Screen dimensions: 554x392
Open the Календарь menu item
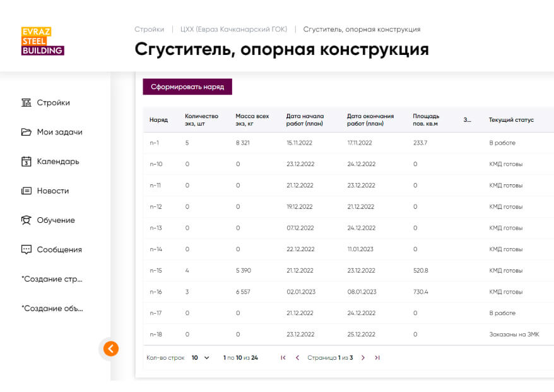pyautogui.click(x=58, y=162)
